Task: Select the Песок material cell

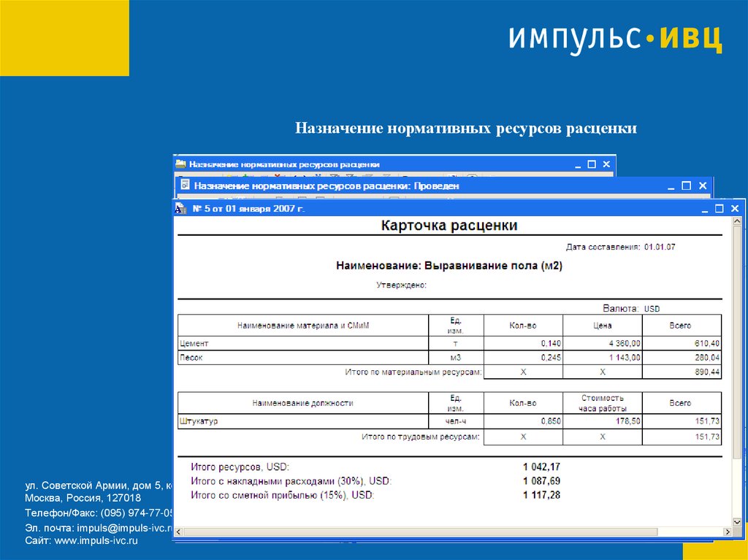Action: (x=303, y=358)
